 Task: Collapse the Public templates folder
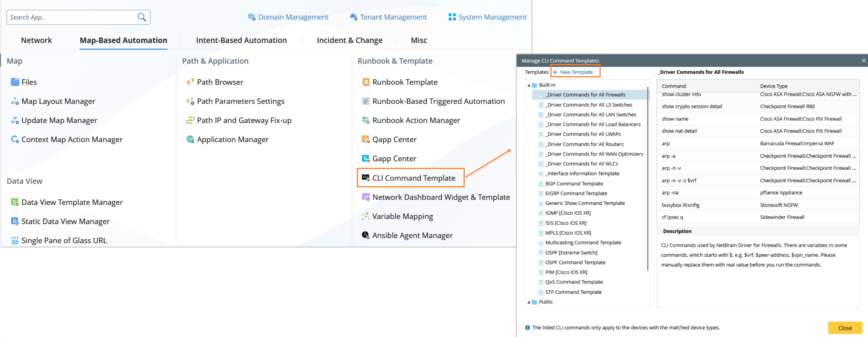click(529, 302)
